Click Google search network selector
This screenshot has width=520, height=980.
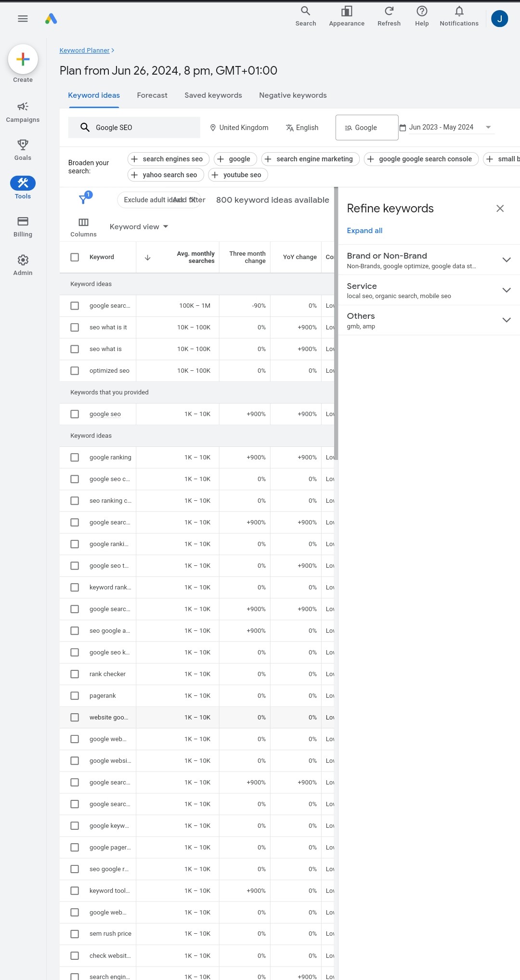pos(367,128)
